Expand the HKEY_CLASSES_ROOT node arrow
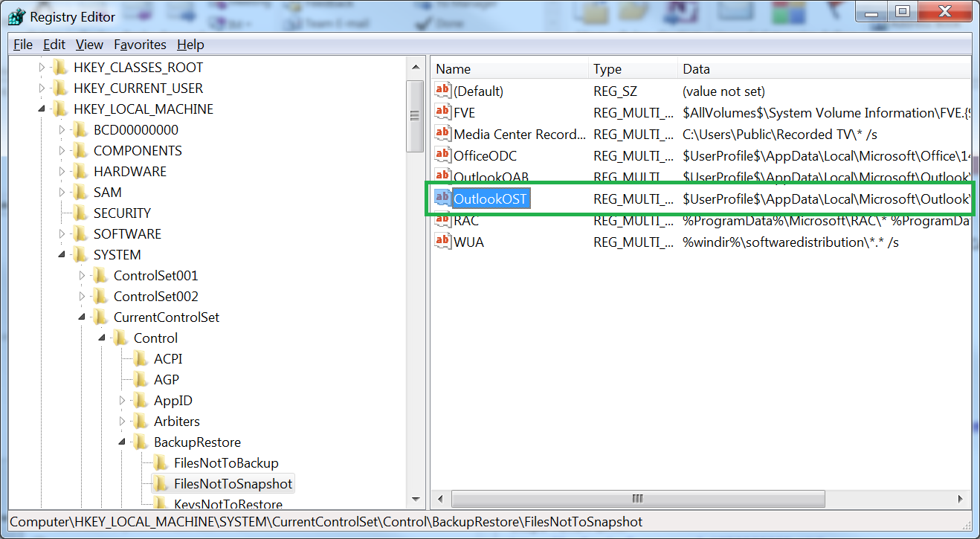The height and width of the screenshot is (539, 980). click(x=42, y=68)
